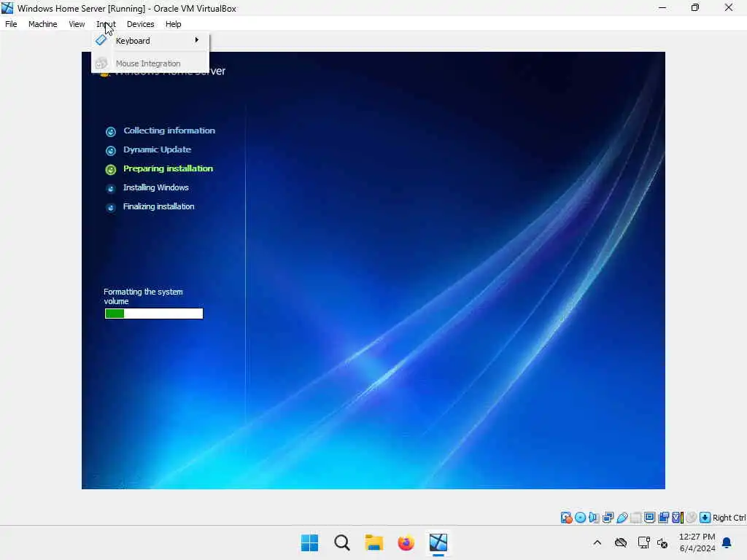This screenshot has height=560, width=747.
Task: Click the keyboard capture arrow icon
Action: pos(705,518)
